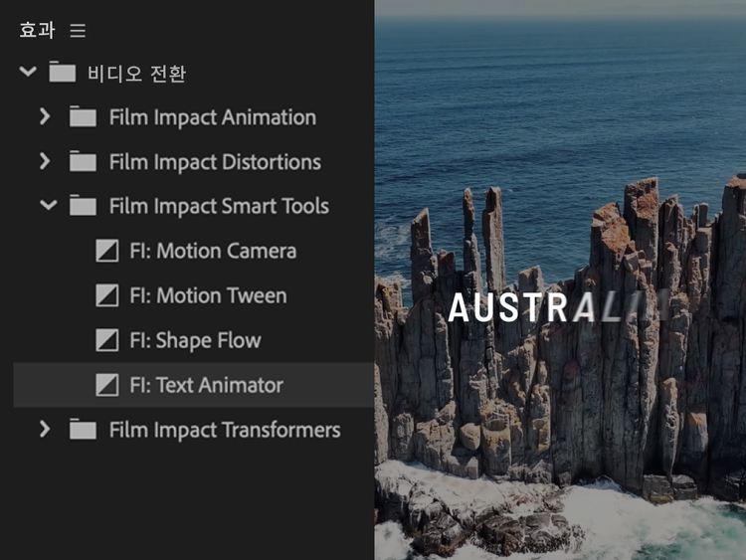Select the FI: Motion Camera label

pos(213,251)
